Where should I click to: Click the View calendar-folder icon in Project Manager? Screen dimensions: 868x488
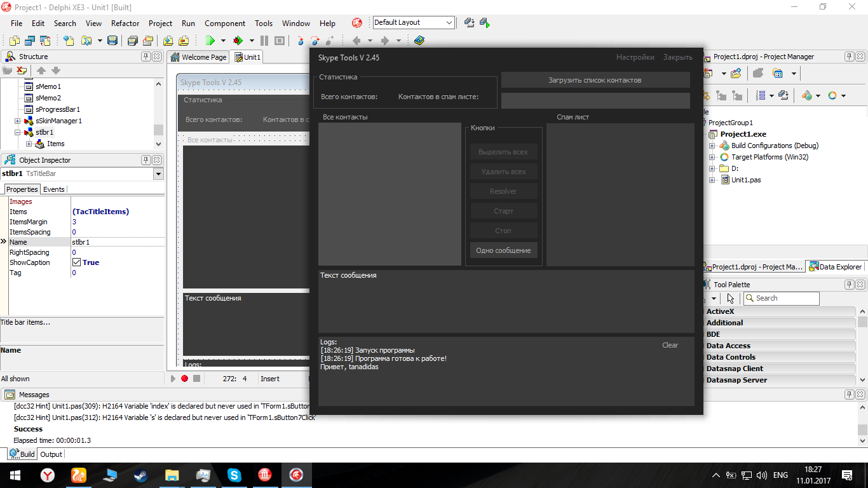point(777,73)
